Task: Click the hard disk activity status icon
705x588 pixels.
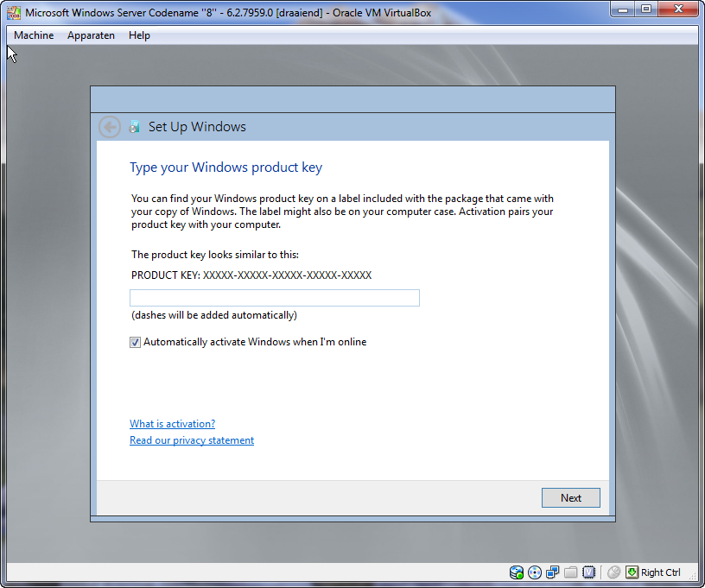Action: pos(516,572)
